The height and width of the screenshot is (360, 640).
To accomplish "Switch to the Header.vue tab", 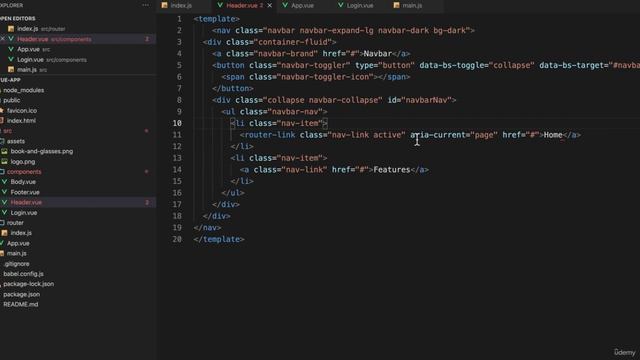I will [x=241, y=6].
